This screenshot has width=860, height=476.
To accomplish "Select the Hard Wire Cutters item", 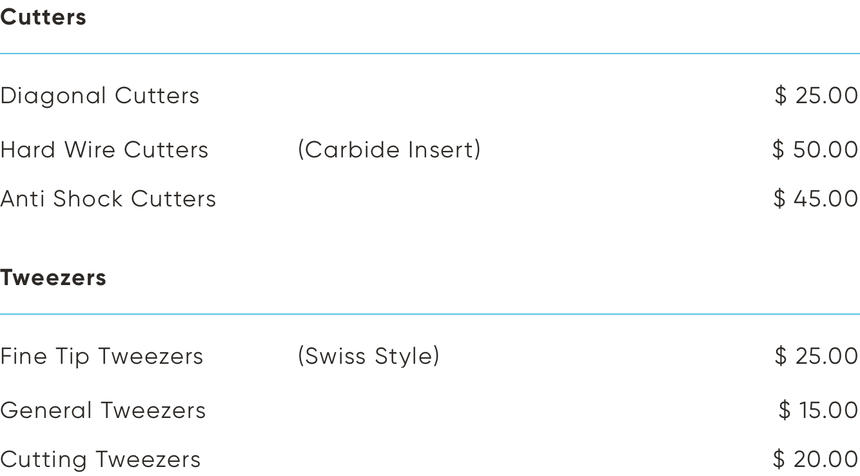I will click(x=104, y=150).
